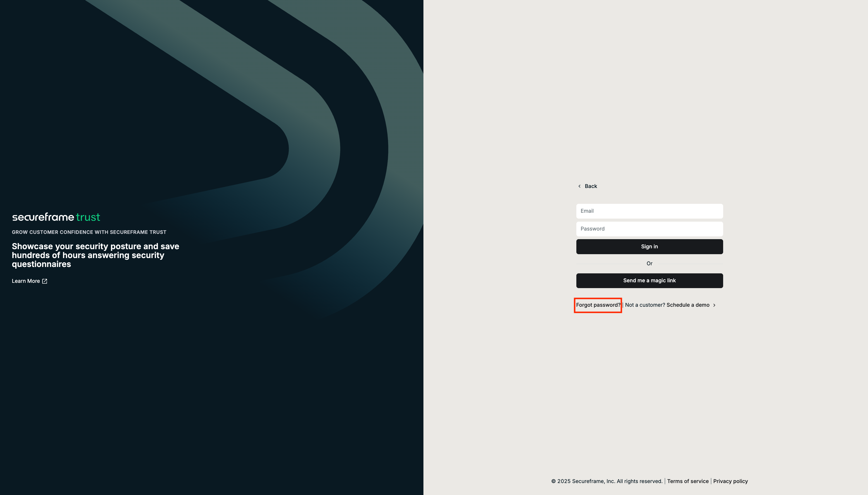Open Terms of service in footer
868x495 pixels.
(688, 481)
